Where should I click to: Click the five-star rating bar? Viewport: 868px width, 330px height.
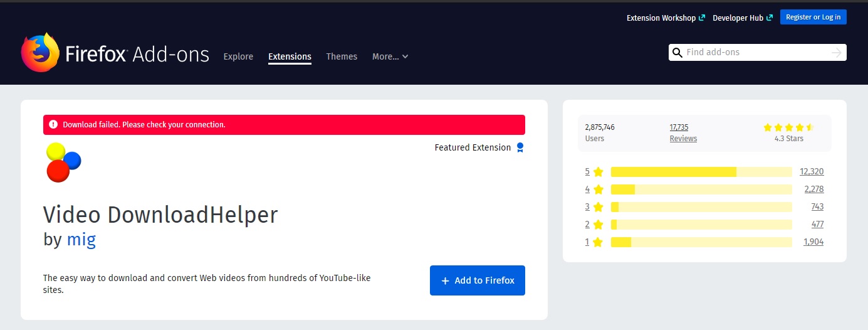pyautogui.click(x=701, y=172)
